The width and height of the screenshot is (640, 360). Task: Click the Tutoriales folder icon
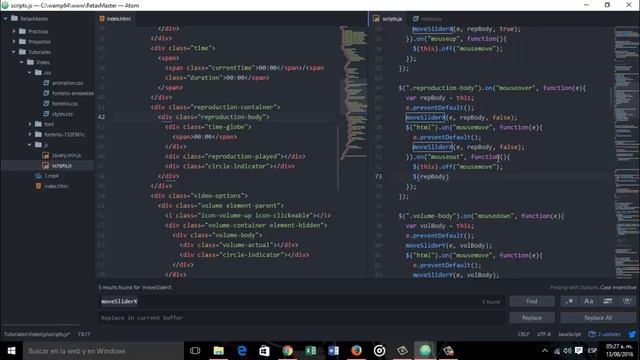(22, 52)
